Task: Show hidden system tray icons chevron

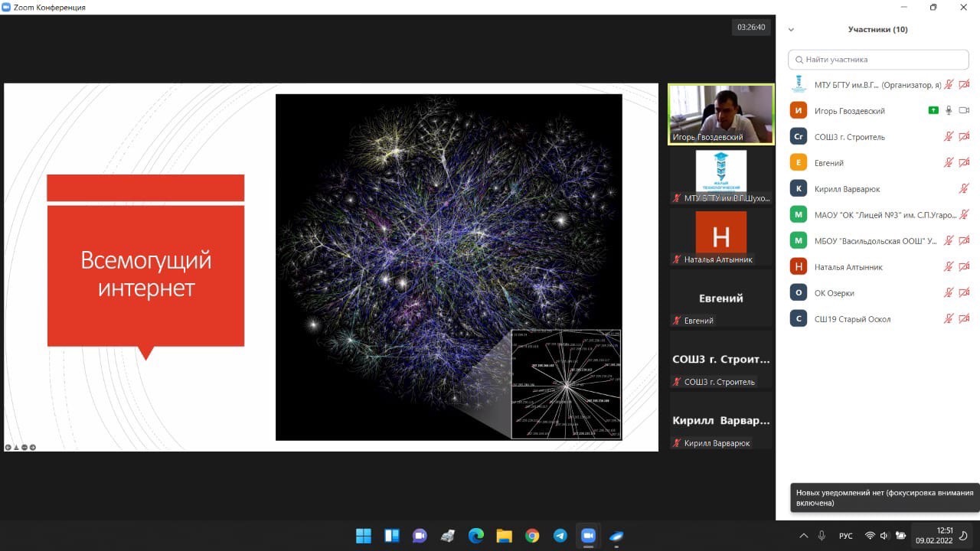Action: coord(803,535)
